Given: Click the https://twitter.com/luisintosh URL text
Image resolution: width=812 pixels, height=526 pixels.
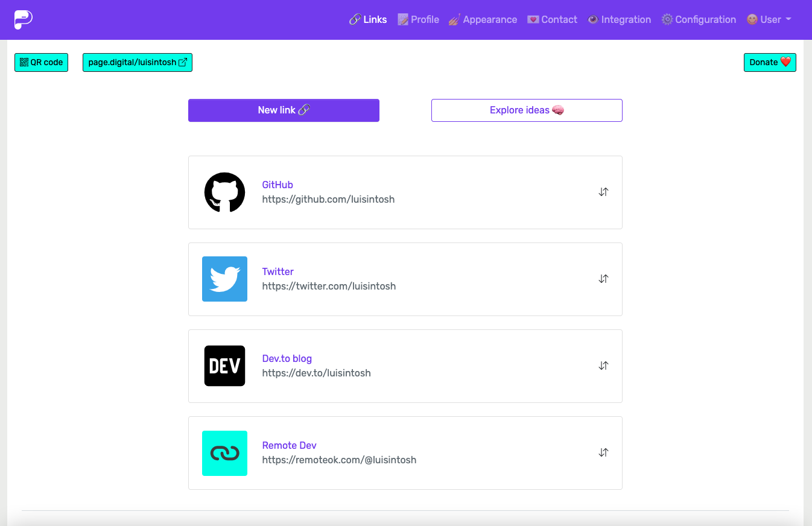Looking at the screenshot, I should pos(329,286).
